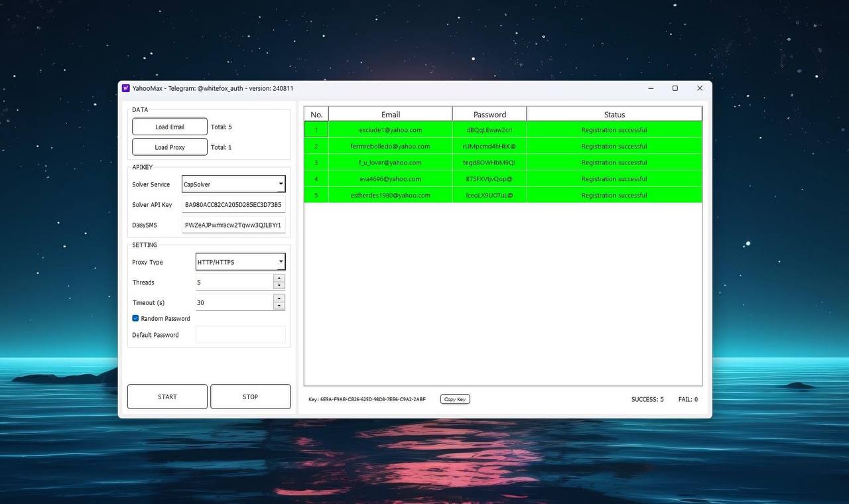This screenshot has height=504, width=849.
Task: Click the Copy Key button
Action: click(455, 399)
